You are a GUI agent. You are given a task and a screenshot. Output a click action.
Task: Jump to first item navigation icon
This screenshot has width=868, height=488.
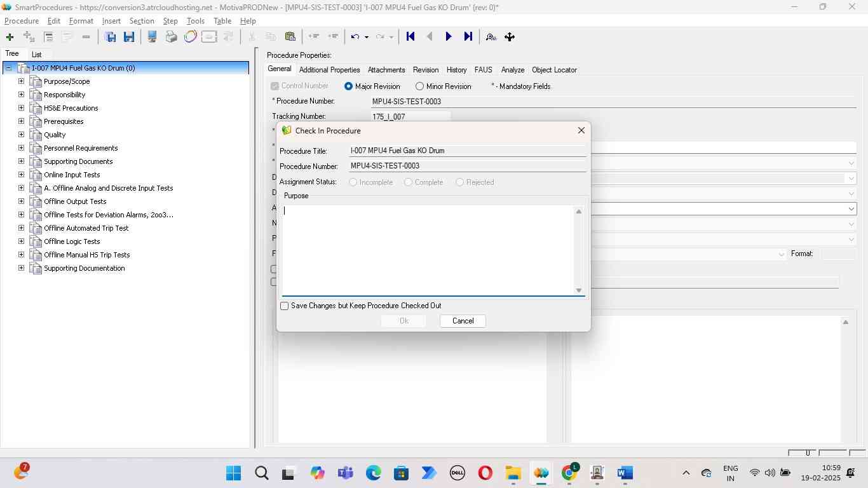(410, 37)
